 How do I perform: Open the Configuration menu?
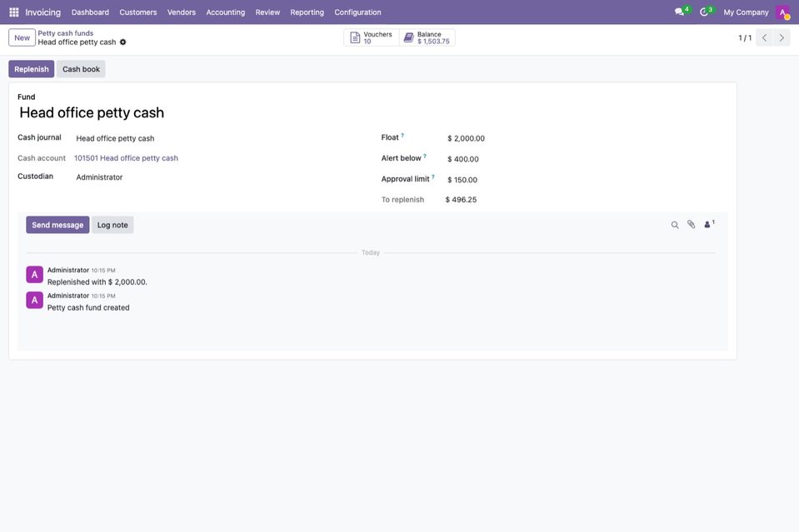point(357,12)
